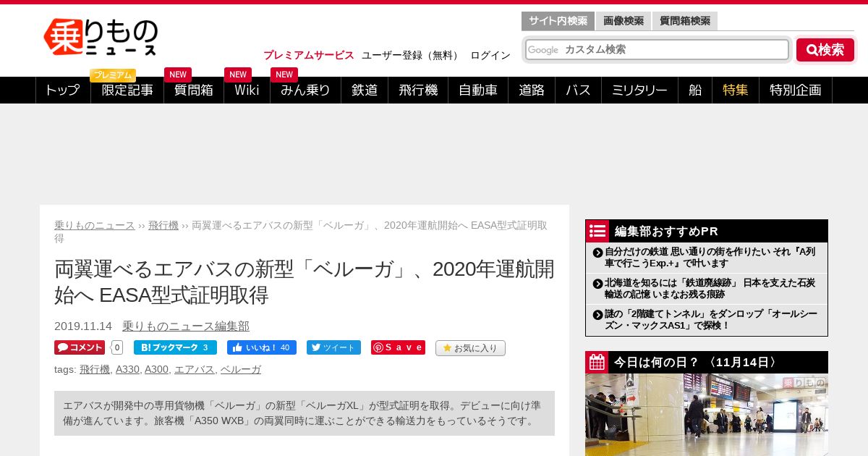The height and width of the screenshot is (456, 868).
Task: Click the calendar icon beside 今日は何の日
Action: click(x=597, y=362)
